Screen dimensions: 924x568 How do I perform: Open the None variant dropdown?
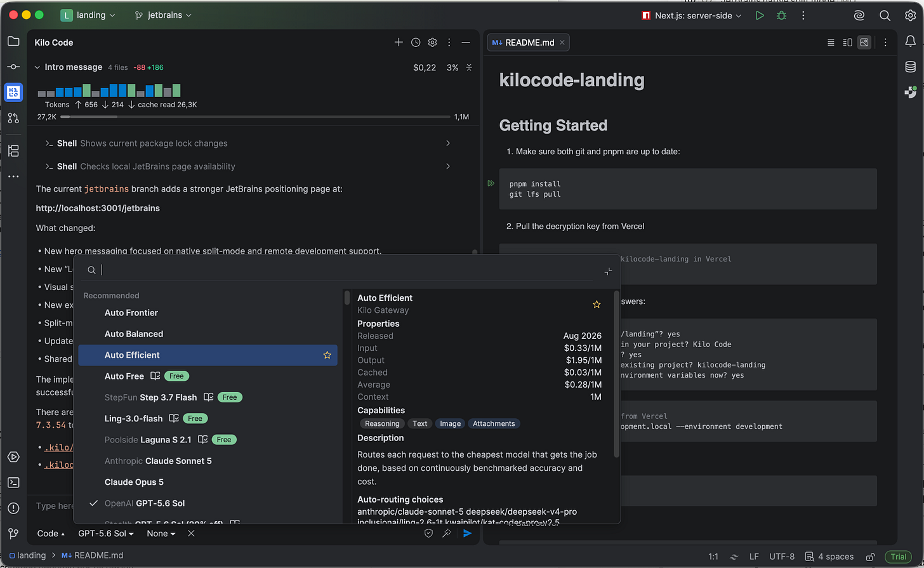coord(161,534)
